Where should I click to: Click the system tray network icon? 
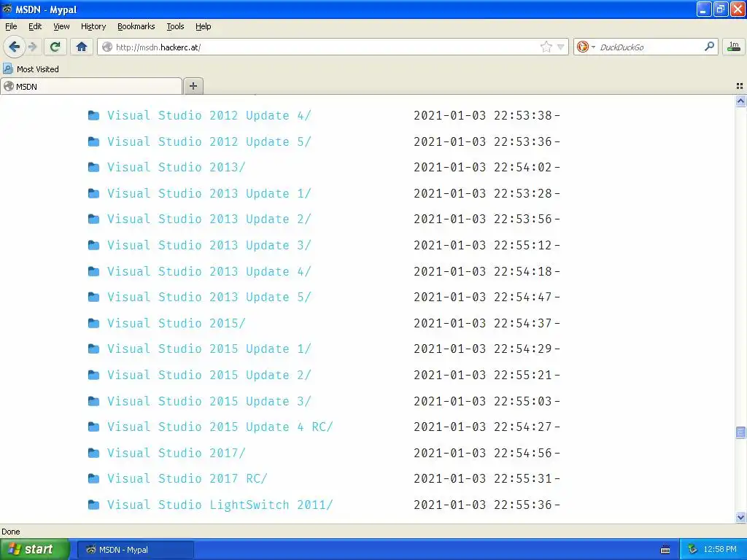pos(692,550)
